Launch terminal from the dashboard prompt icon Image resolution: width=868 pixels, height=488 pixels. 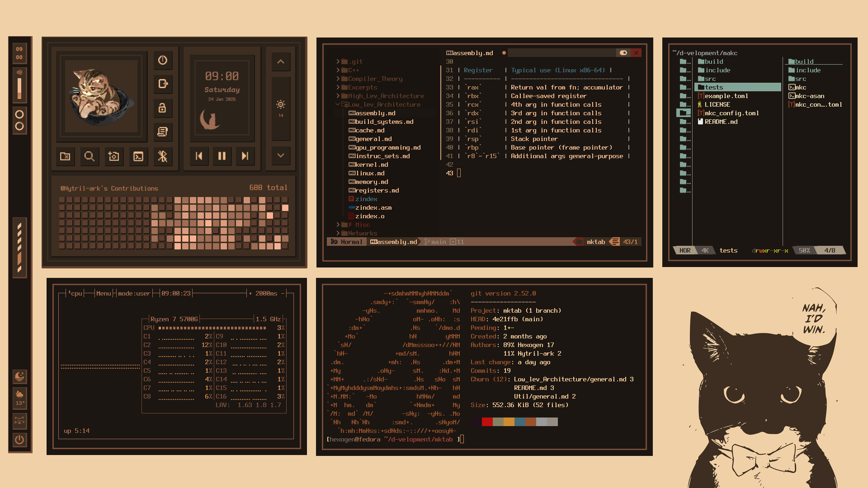coord(138,156)
